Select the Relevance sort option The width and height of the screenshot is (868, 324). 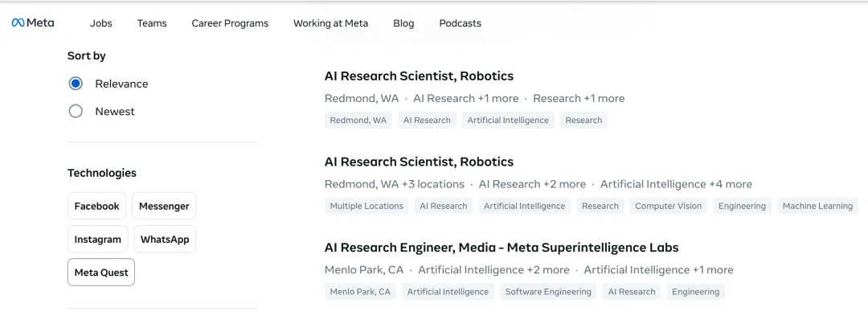tap(76, 84)
